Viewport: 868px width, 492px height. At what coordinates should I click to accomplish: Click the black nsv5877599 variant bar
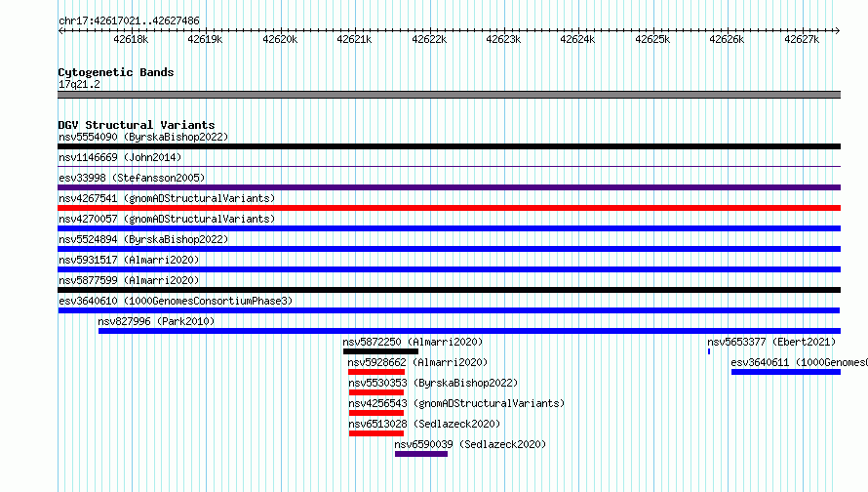coord(449,290)
